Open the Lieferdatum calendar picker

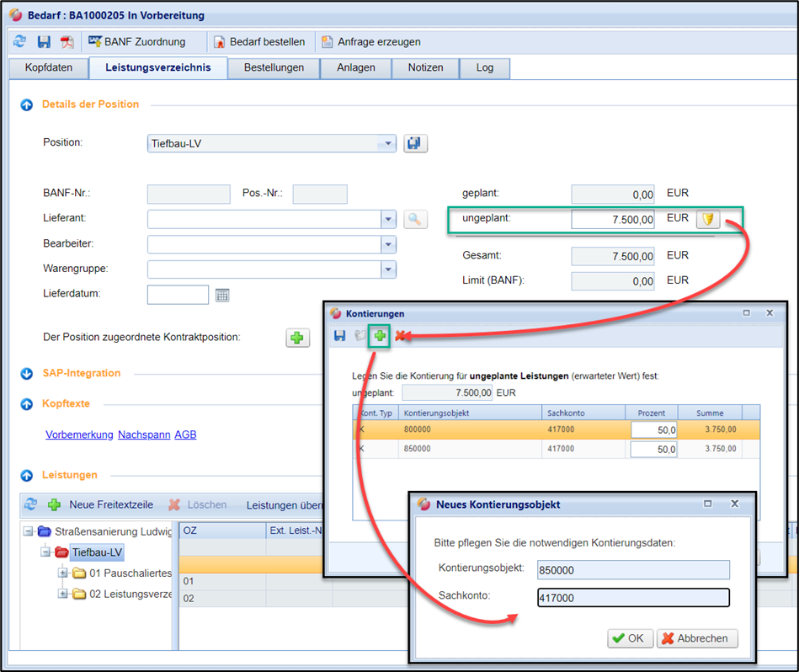click(222, 295)
